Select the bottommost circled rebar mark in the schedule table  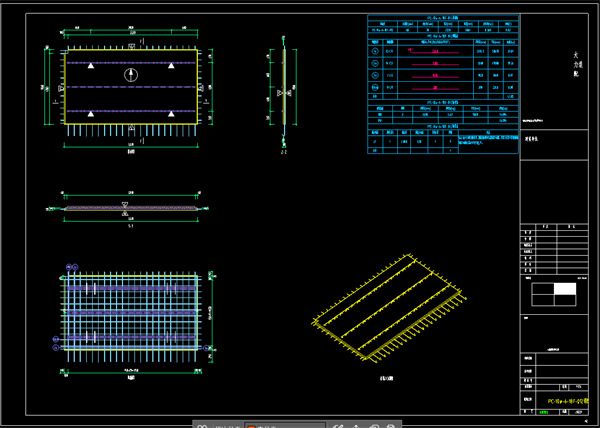click(x=375, y=88)
